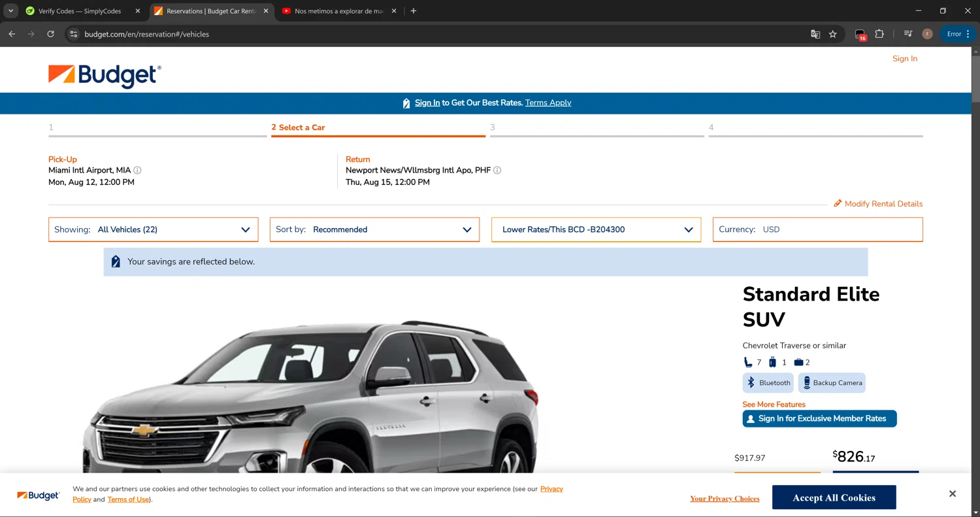Open the Chrome Error menu button
980x517 pixels.
[958, 34]
